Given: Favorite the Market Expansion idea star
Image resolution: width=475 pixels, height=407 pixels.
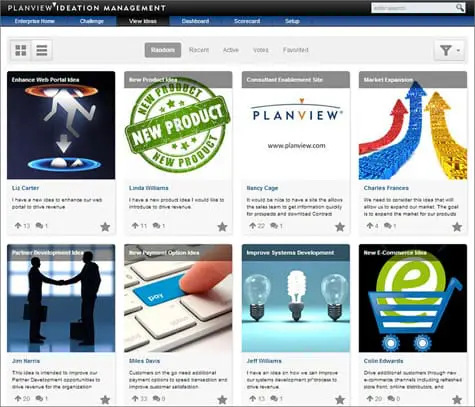Looking at the screenshot, I should click(x=457, y=227).
